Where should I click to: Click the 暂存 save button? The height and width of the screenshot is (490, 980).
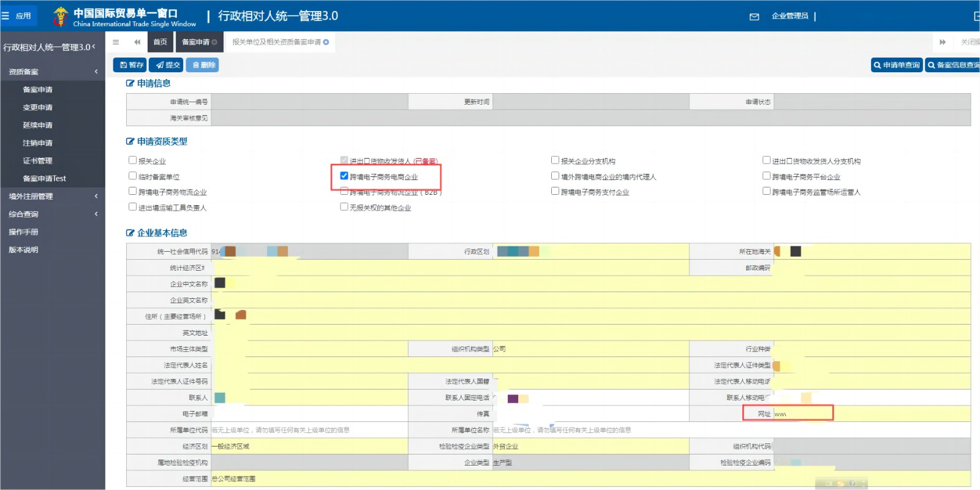pyautogui.click(x=131, y=65)
